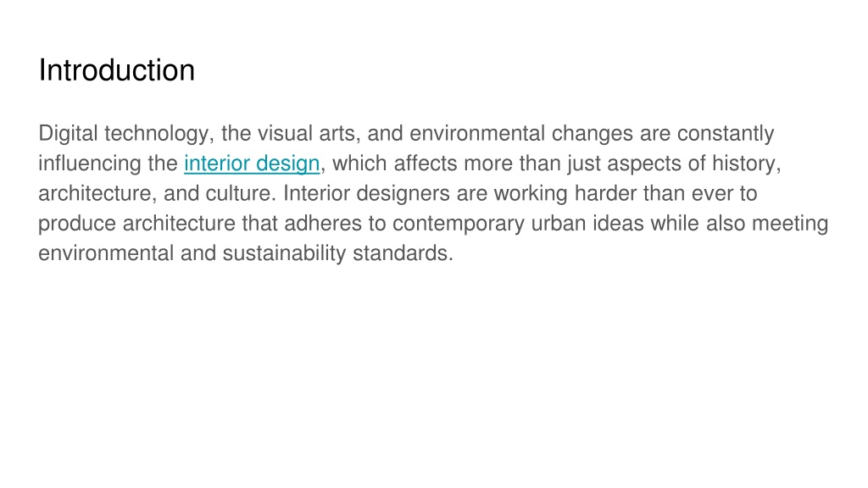Click the word 'sustainability' in last line
868x488 pixels.
coord(284,253)
